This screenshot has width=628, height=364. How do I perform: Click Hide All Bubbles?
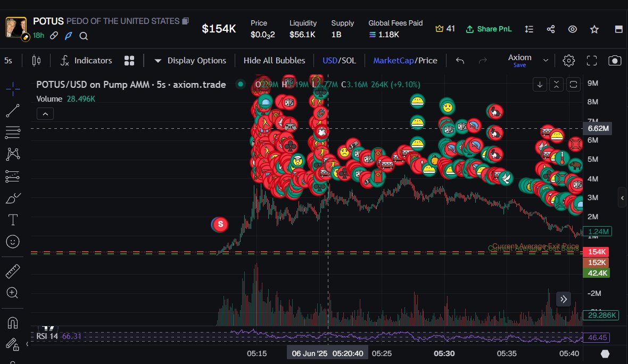click(x=274, y=61)
